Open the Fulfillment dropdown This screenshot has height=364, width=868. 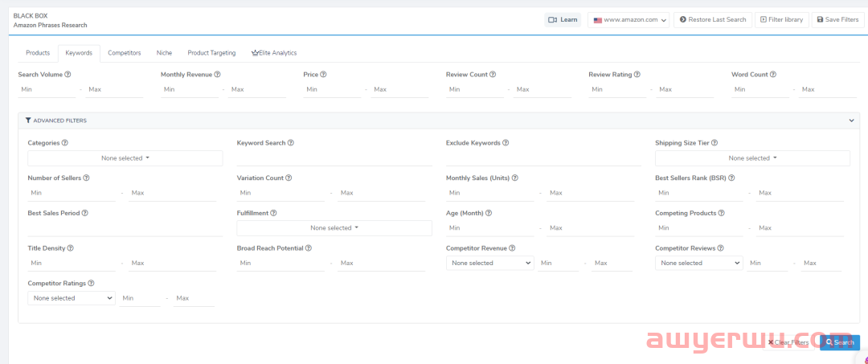pos(334,228)
